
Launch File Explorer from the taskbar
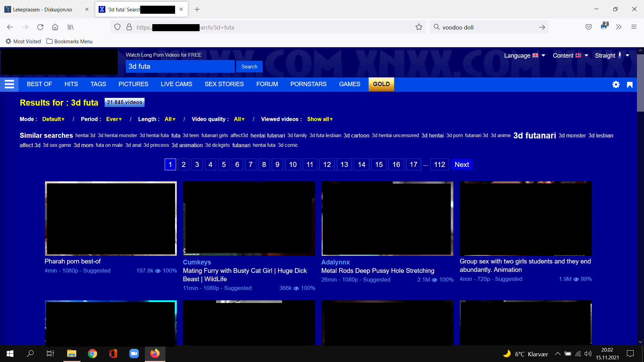click(72, 354)
